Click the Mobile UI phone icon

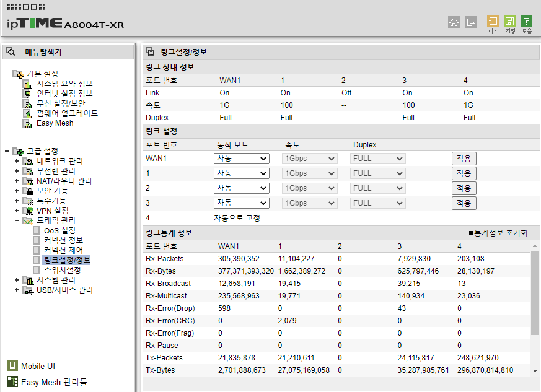point(12,366)
